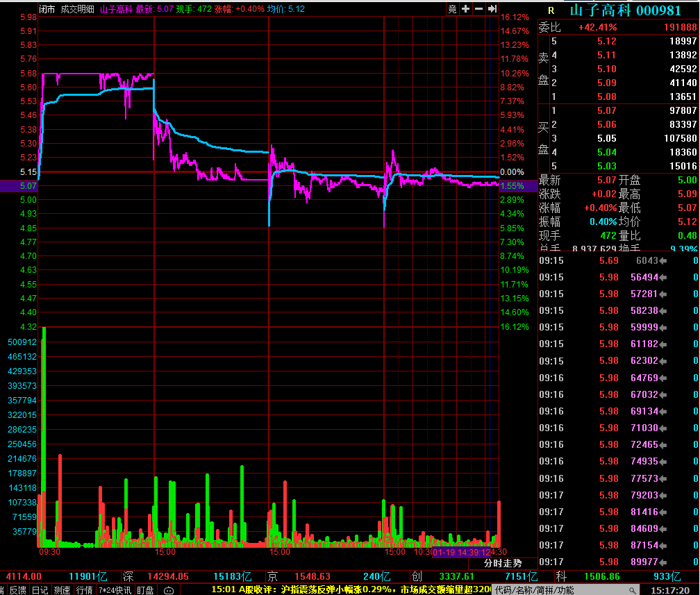The width and height of the screenshot is (700, 595).
Task: Click sell level 1 price 5.08
Action: coord(607,97)
